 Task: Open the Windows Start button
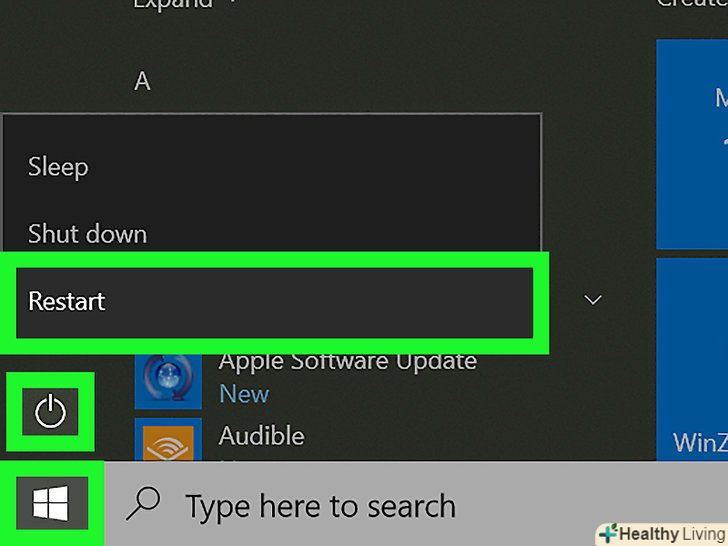coord(52,503)
